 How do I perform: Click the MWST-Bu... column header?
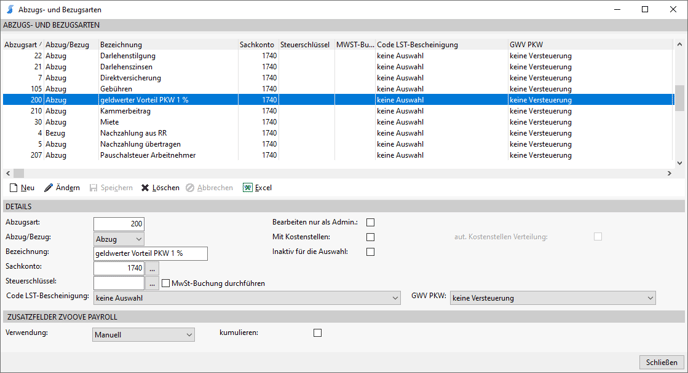[x=355, y=45]
